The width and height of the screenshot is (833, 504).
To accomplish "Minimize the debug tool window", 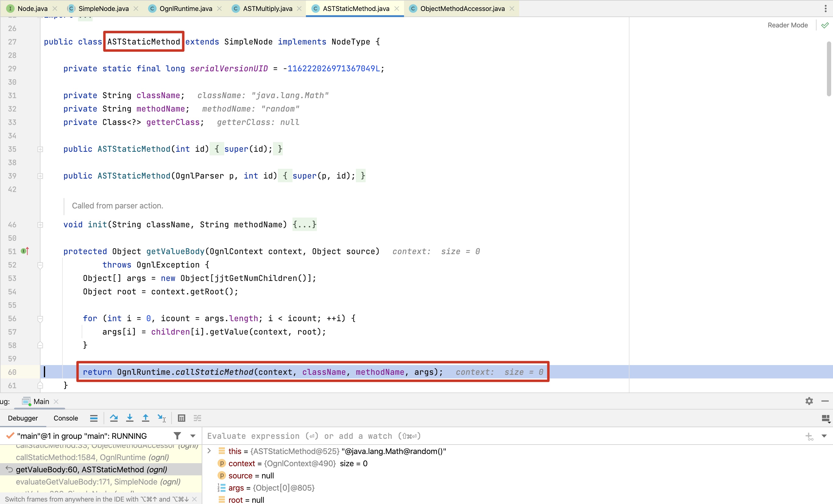I will (x=825, y=401).
